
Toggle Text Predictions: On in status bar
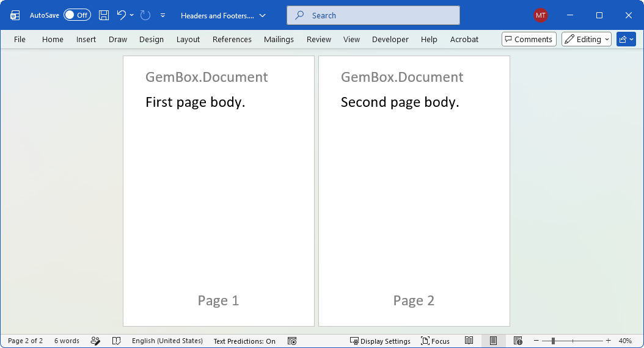coord(244,341)
